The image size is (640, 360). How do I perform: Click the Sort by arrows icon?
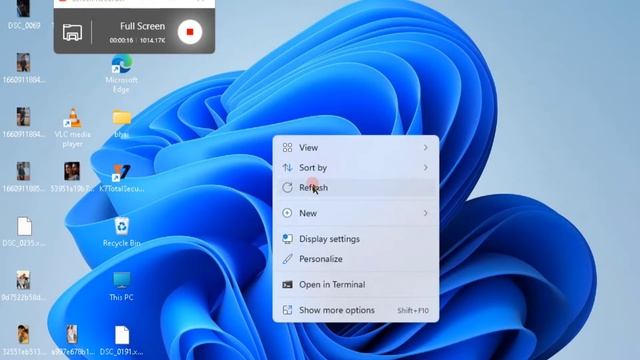point(287,168)
